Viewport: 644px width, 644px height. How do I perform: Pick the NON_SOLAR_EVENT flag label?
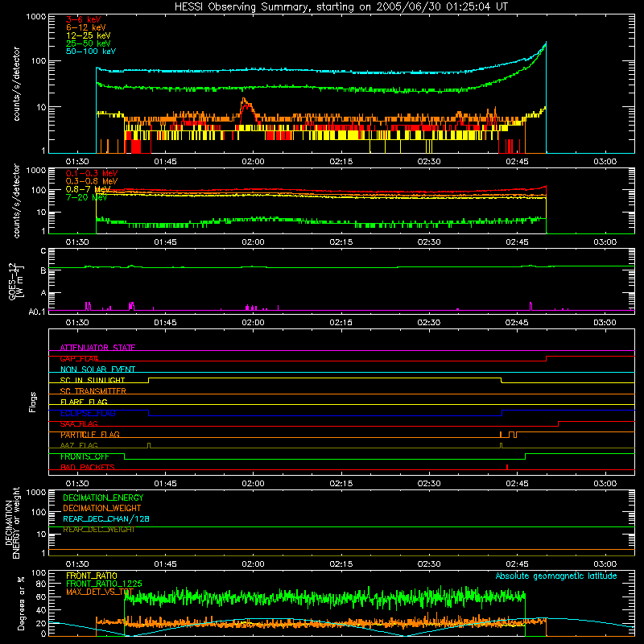[97, 369]
